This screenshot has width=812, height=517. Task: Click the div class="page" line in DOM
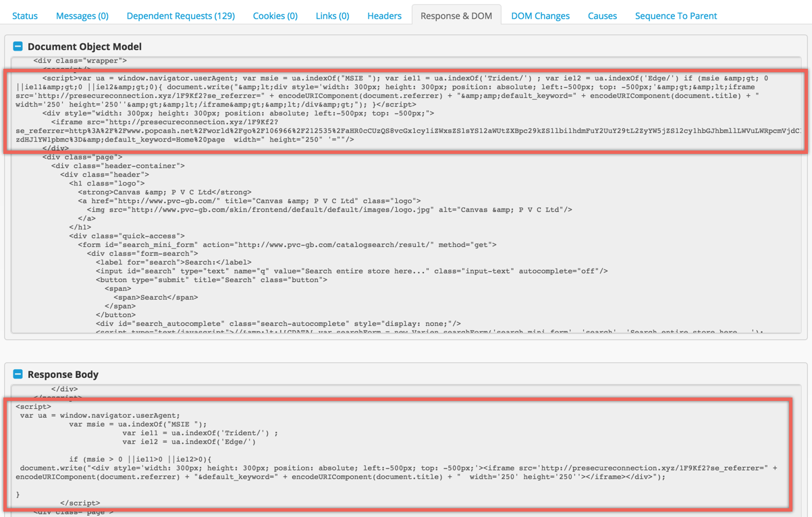pyautogui.click(x=82, y=157)
